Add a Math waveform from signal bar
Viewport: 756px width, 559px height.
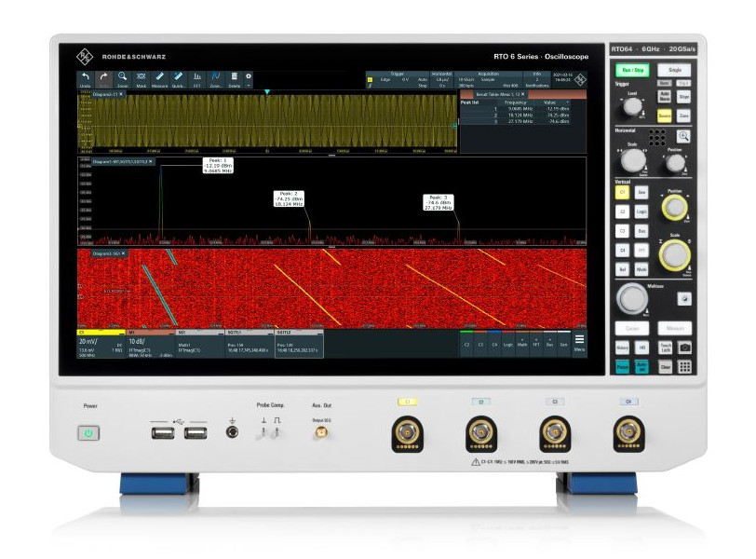tap(522, 344)
